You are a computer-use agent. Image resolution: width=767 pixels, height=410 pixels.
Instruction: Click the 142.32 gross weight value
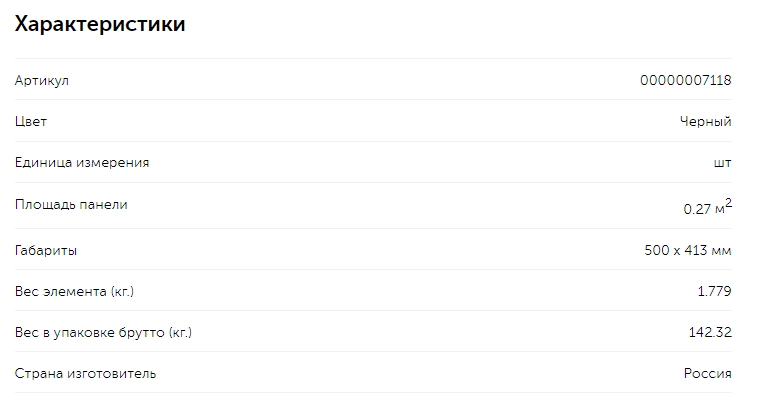point(710,333)
